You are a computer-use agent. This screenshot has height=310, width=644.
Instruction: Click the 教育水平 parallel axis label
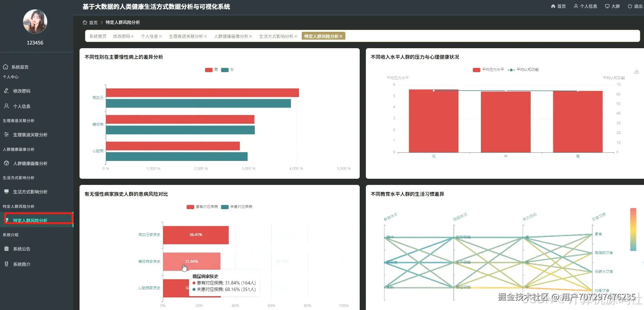(391, 217)
